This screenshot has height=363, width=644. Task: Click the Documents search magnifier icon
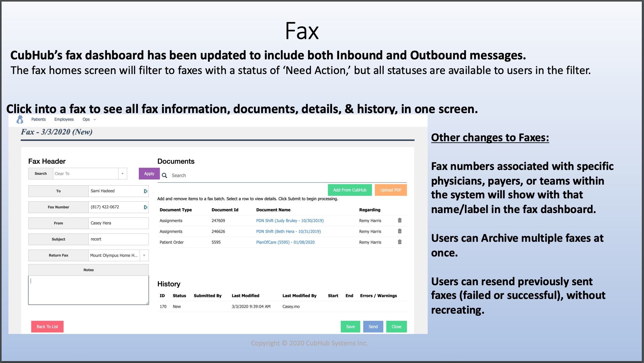(164, 175)
